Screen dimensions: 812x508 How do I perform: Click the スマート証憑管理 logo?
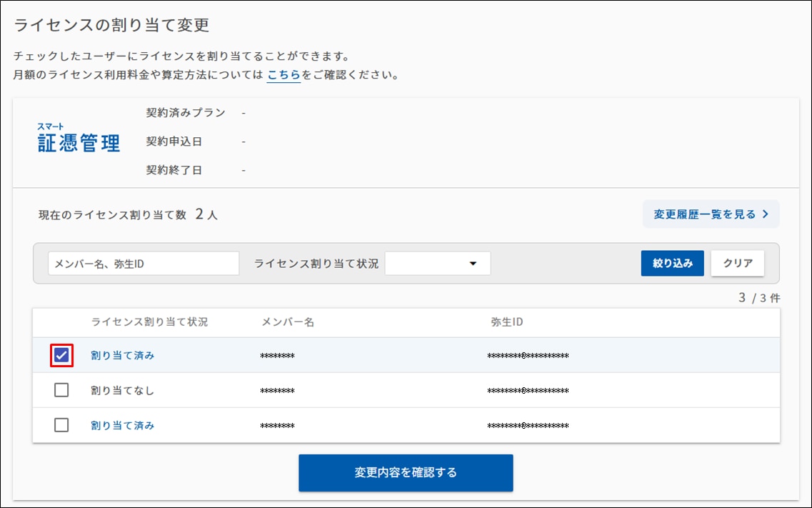[x=79, y=139]
